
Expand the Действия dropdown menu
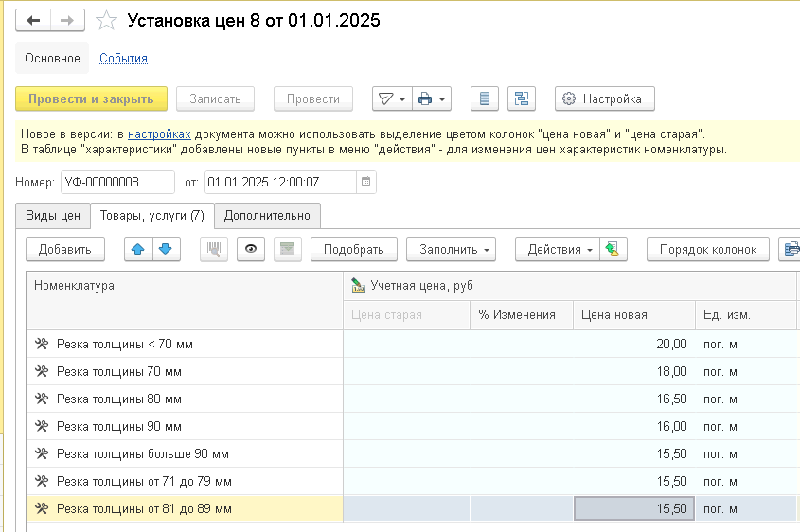pos(560,249)
